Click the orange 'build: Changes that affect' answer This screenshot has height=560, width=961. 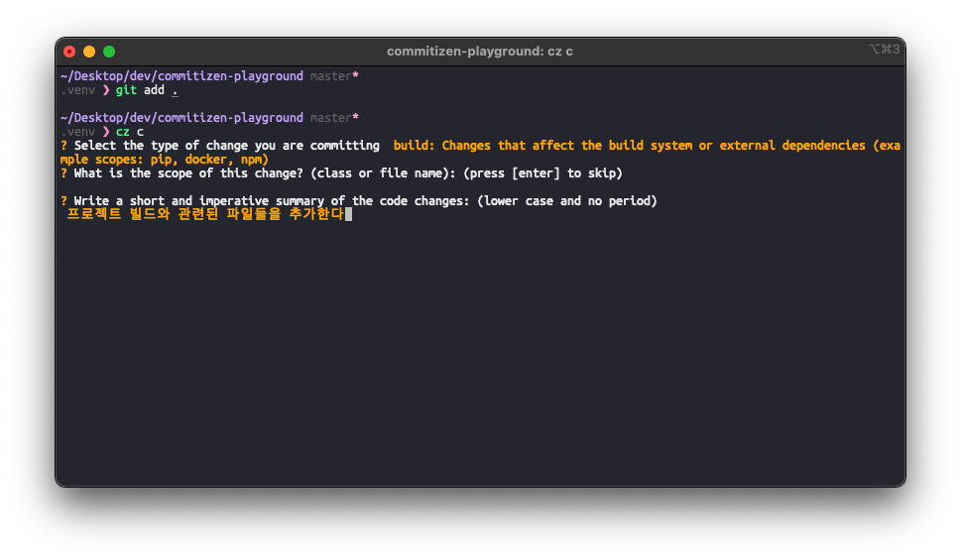pyautogui.click(x=647, y=146)
